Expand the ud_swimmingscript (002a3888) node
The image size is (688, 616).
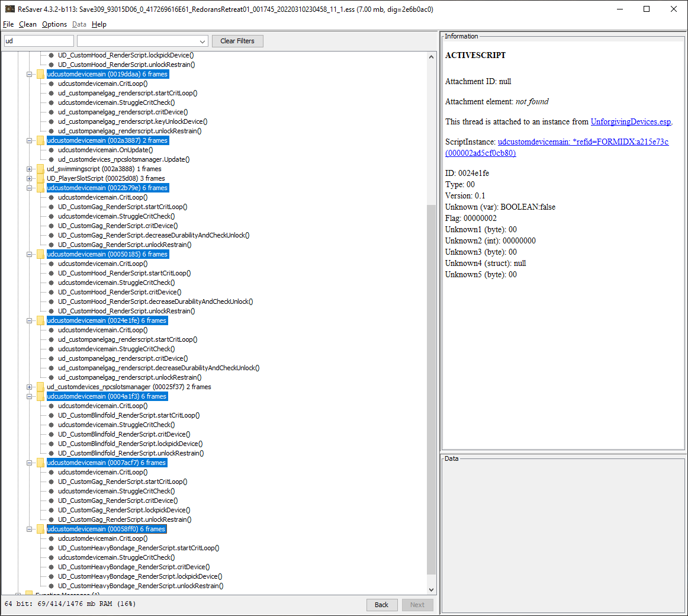tap(29, 169)
